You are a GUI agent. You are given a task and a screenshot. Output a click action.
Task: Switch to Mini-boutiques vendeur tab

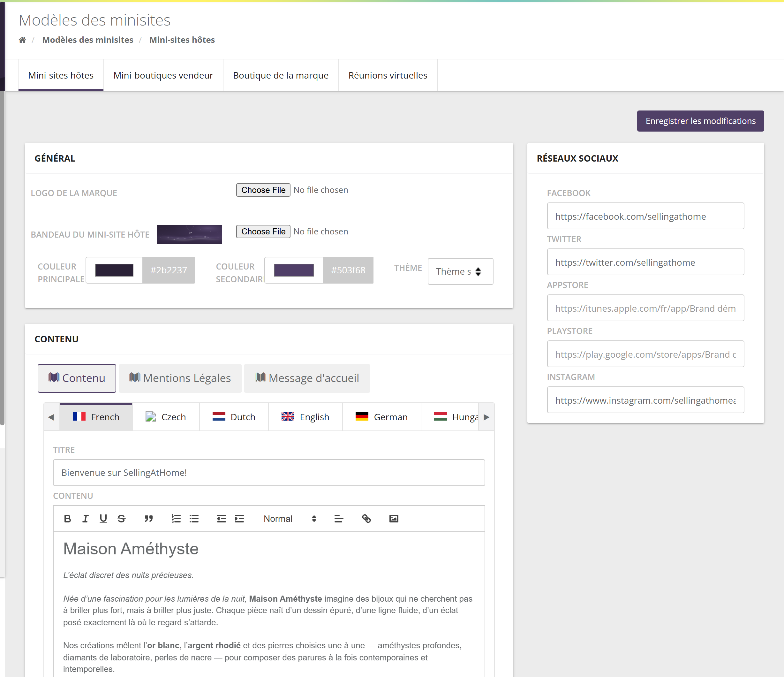pos(163,75)
